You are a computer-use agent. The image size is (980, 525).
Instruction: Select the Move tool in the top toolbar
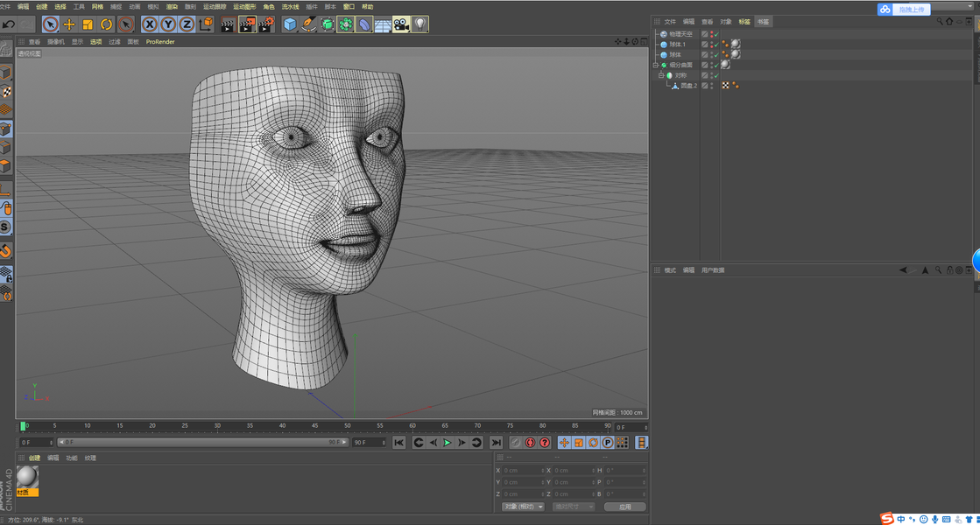coord(69,24)
